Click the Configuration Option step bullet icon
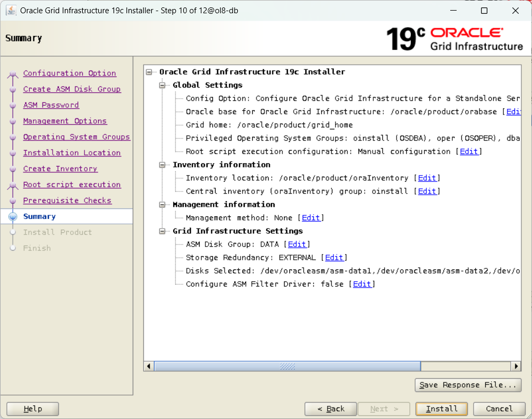532x419 pixels. (13, 74)
